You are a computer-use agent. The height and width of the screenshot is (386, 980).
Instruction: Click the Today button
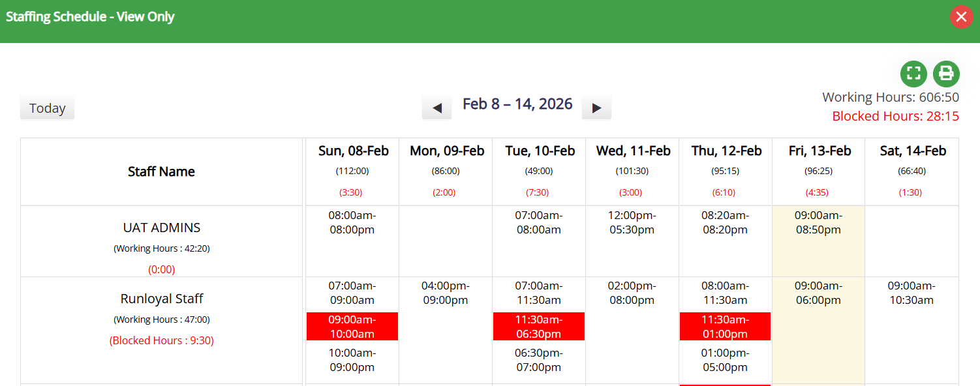[x=47, y=108]
